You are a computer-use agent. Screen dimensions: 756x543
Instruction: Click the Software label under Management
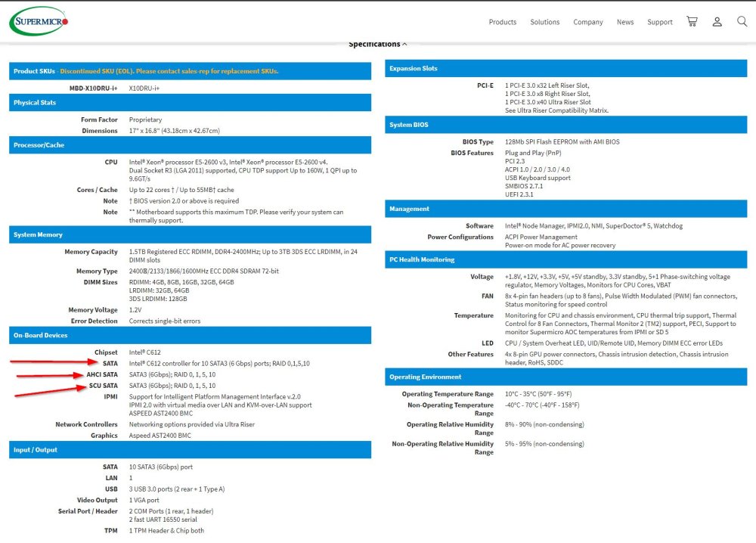[x=480, y=225]
